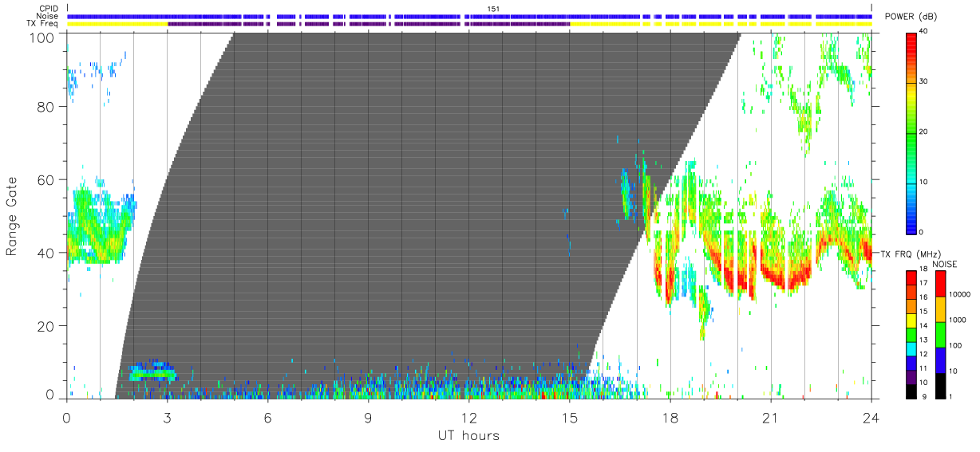Viewport: 980px width, 452px height.
Task: Select the 'Range Gate' y-axis title
Action: pyautogui.click(x=12, y=216)
